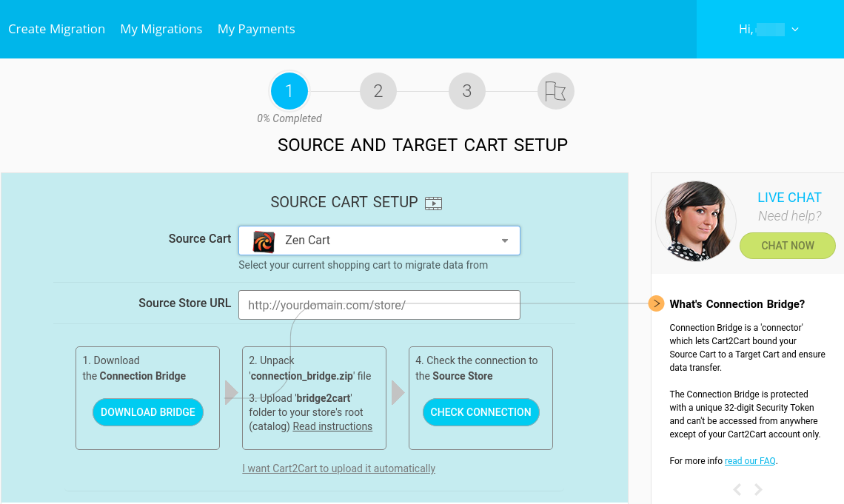
Task: Click the orange arrow beside What's Connection Bridge
Action: (656, 303)
